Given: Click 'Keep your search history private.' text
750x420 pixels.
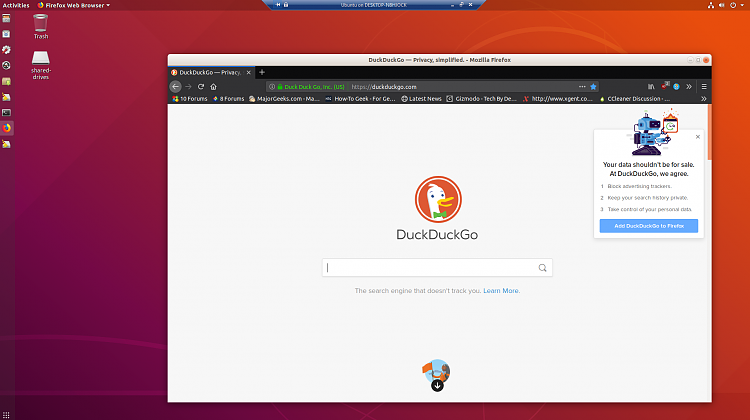Looking at the screenshot, I should click(648, 198).
